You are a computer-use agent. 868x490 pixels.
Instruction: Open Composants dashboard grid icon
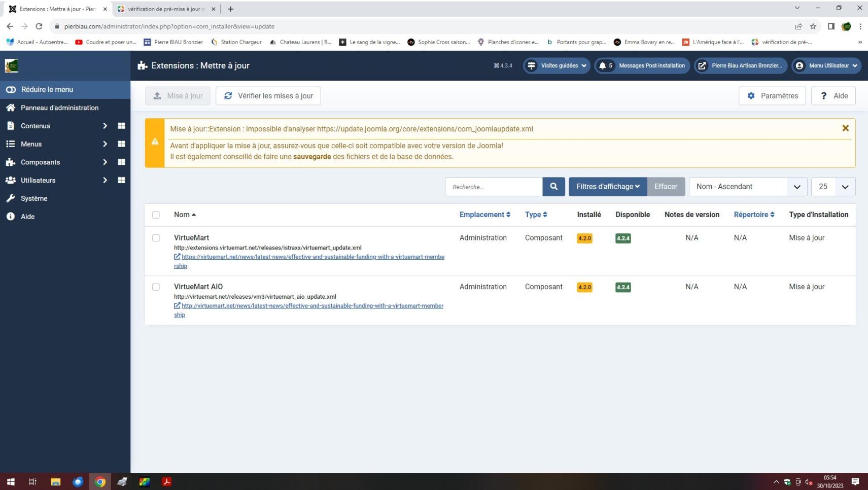[121, 162]
